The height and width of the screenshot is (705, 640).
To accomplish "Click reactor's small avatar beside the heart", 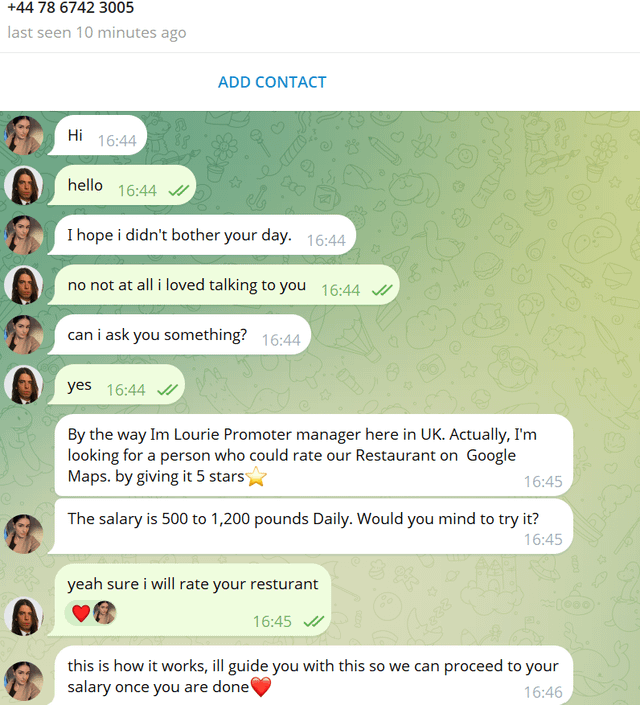I will click(x=105, y=613).
